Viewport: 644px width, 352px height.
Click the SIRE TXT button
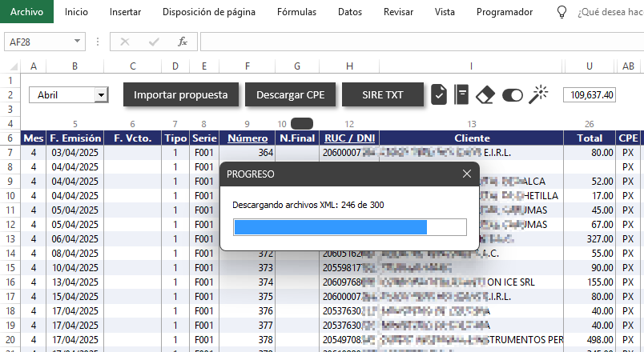point(382,94)
